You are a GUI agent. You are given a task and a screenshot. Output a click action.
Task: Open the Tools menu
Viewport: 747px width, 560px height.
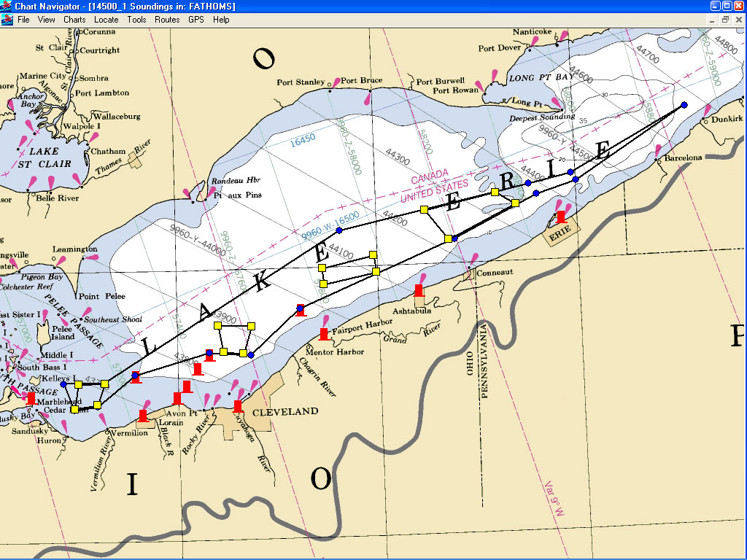[x=136, y=20]
